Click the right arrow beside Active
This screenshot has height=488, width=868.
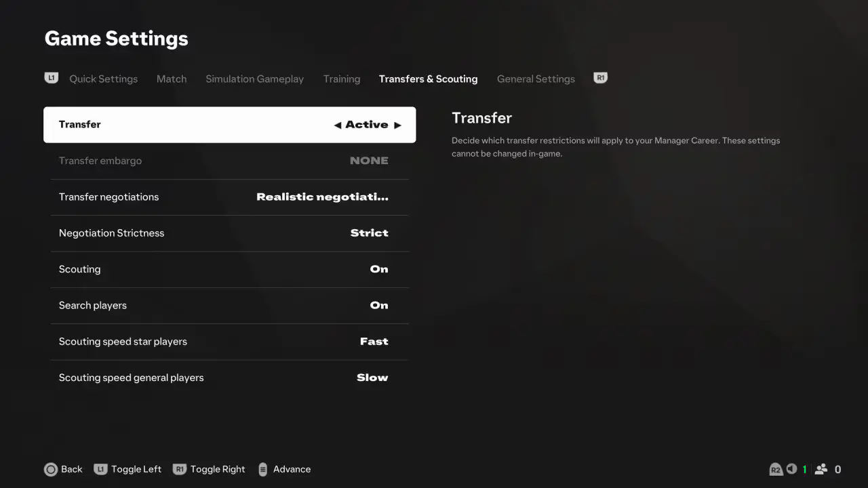(x=397, y=125)
